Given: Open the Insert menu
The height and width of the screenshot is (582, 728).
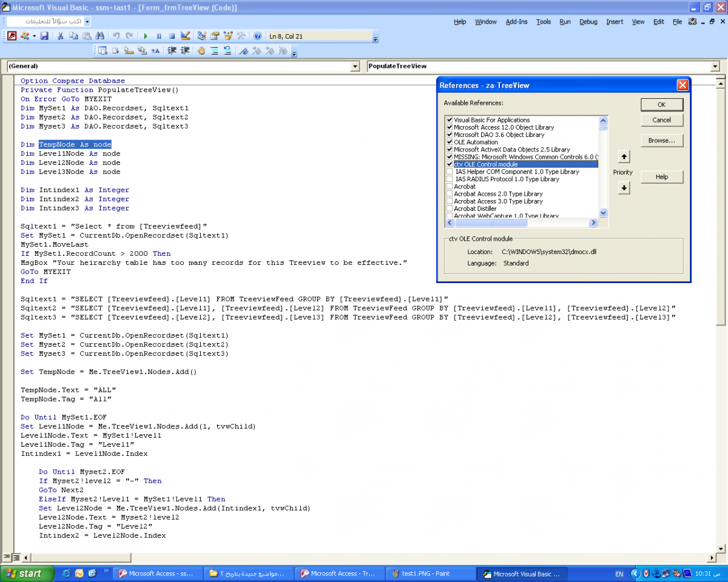Looking at the screenshot, I should 615,22.
